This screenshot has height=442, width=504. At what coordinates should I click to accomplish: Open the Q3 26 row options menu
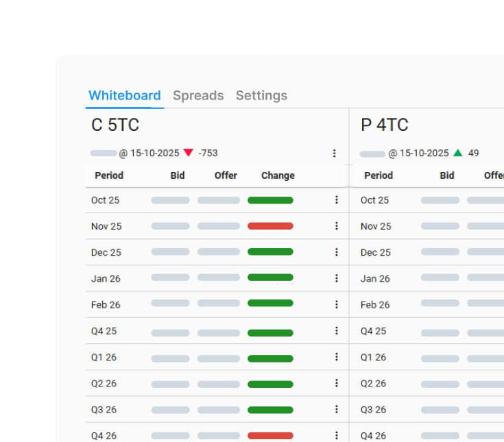[337, 409]
